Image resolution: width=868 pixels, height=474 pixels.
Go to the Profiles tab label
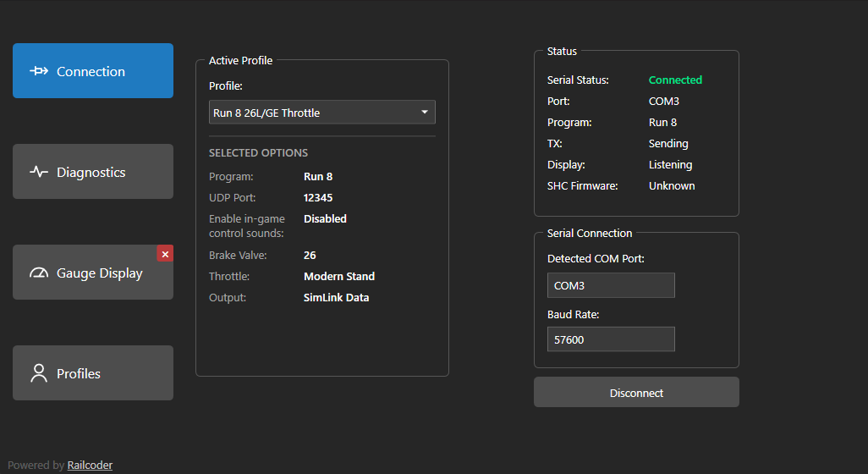point(79,374)
